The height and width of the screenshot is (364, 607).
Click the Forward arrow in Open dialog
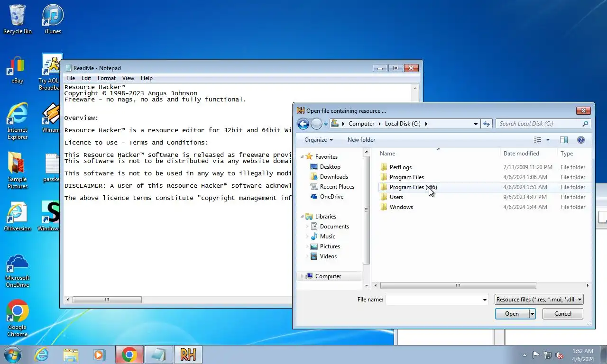click(316, 124)
